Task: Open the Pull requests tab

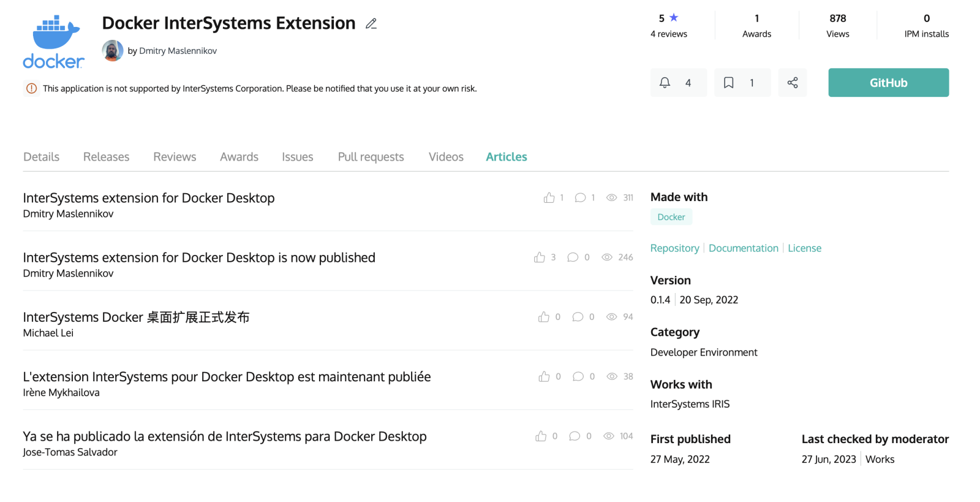Action: tap(371, 157)
